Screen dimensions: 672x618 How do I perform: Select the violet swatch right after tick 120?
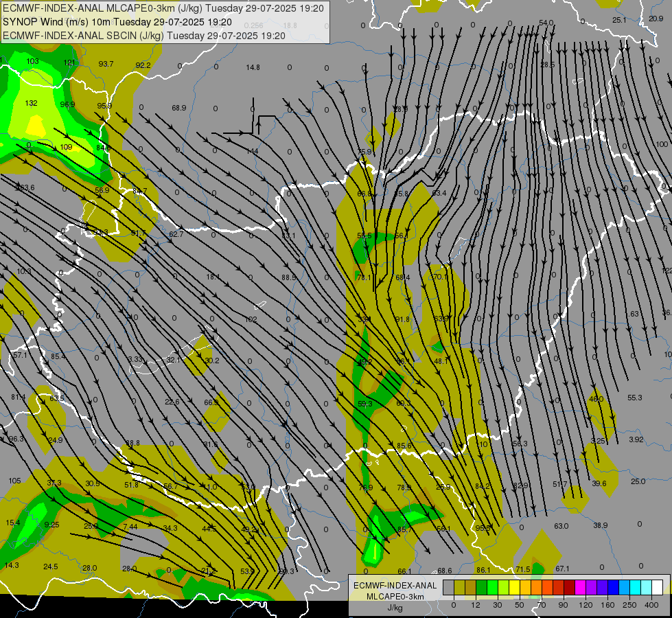[x=592, y=588]
